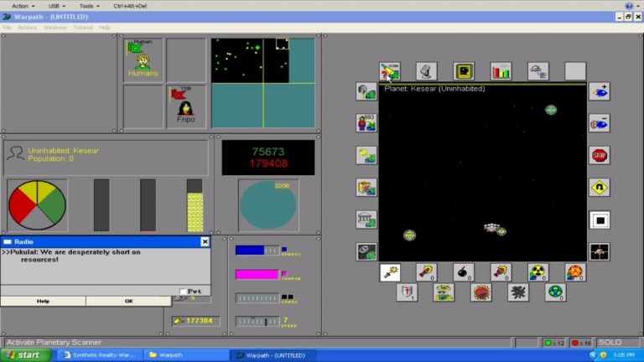Open the USB dropdown menu

click(56, 6)
